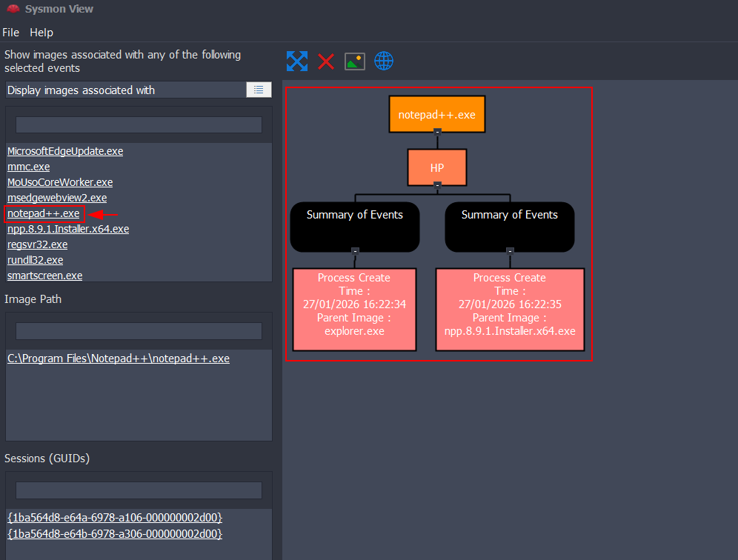Select rundll32.exe from the image list

[35, 260]
